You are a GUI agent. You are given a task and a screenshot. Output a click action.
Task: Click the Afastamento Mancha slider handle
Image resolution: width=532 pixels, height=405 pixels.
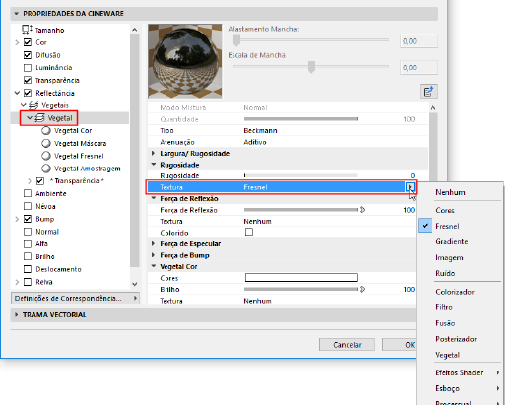pos(236,40)
